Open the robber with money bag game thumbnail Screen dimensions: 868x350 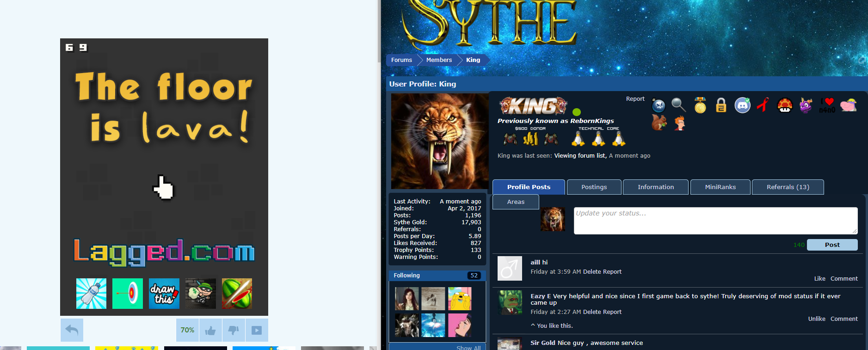tap(201, 294)
